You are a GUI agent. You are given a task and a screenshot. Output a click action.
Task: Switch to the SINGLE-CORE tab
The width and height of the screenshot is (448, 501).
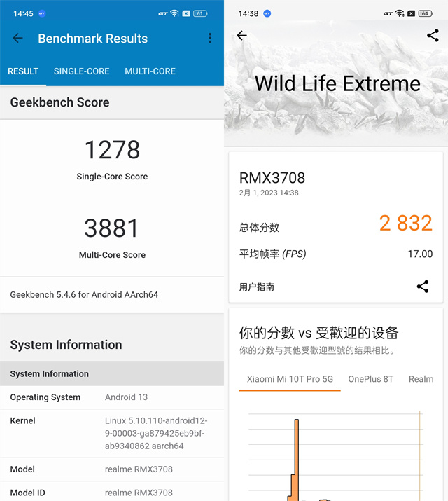(x=81, y=71)
